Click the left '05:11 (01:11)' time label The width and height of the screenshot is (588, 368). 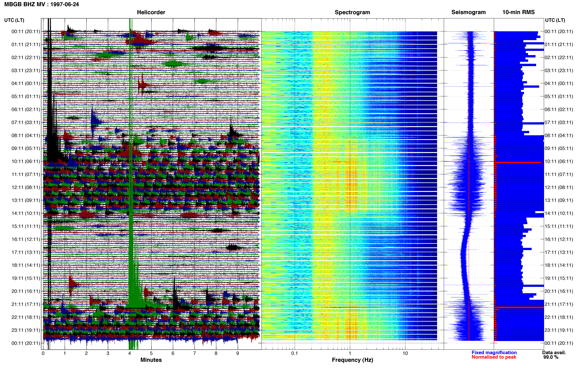tap(26, 96)
